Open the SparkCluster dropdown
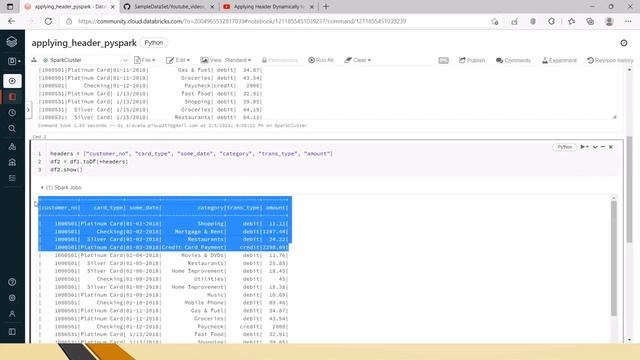The height and width of the screenshot is (360, 640). pyautogui.click(x=85, y=60)
